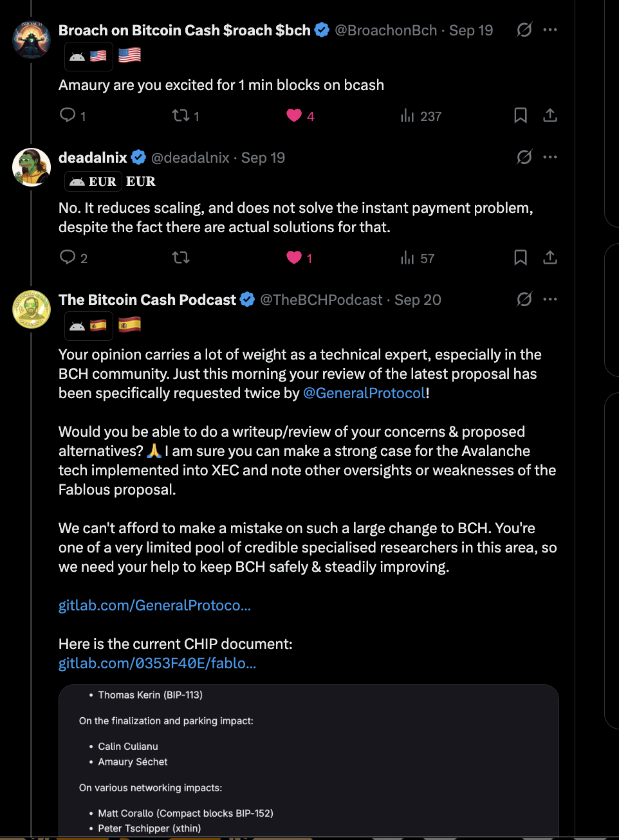Image resolution: width=619 pixels, height=840 pixels.
Task: Retweet Broach's 1 min blocks tweet
Action: tap(185, 116)
